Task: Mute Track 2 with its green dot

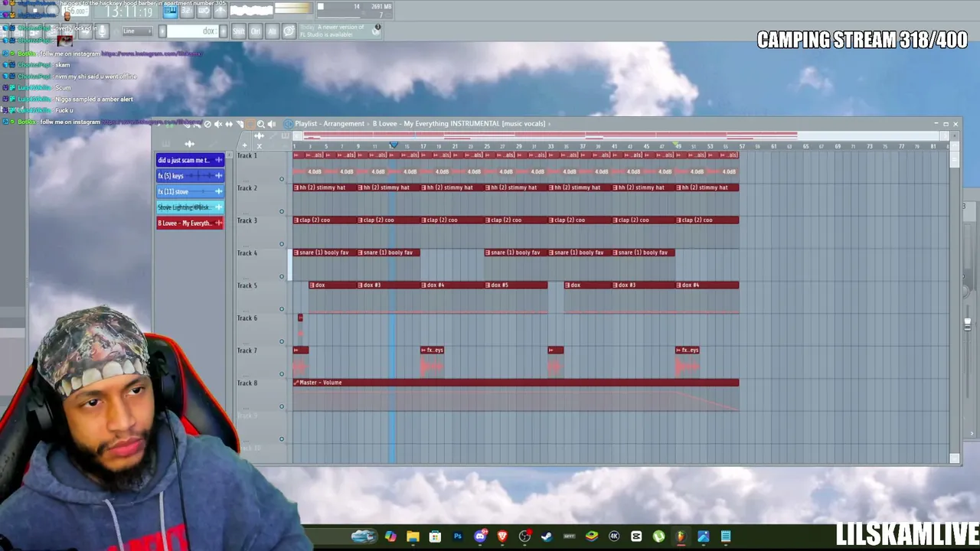Action: 282,212
